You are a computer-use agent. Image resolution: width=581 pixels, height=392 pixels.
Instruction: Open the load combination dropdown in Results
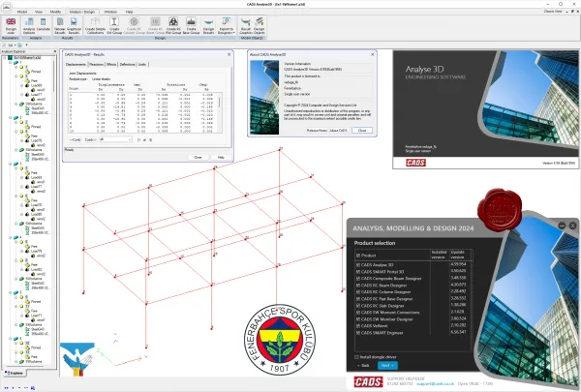tap(115, 139)
